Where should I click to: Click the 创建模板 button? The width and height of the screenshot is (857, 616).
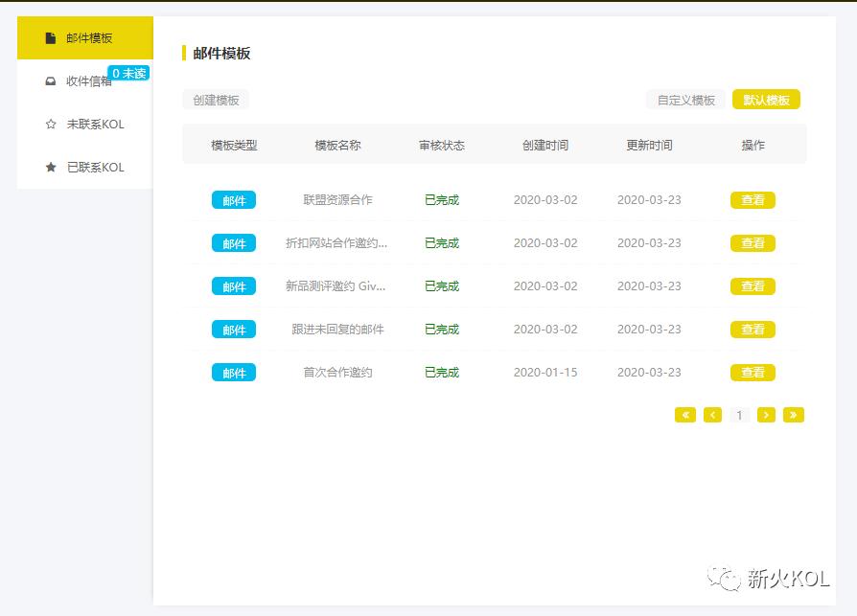(x=216, y=99)
